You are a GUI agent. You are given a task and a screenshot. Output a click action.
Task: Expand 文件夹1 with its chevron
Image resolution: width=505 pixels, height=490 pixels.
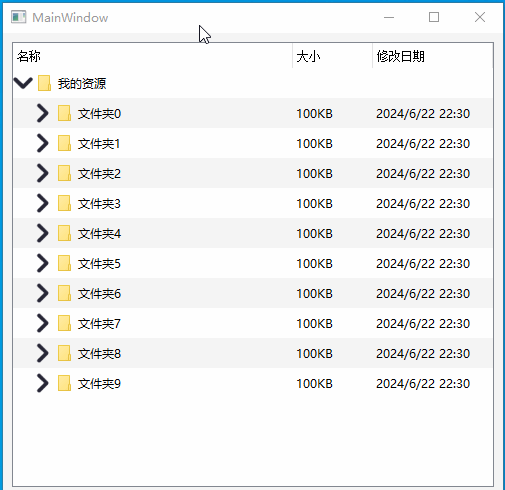(x=42, y=143)
